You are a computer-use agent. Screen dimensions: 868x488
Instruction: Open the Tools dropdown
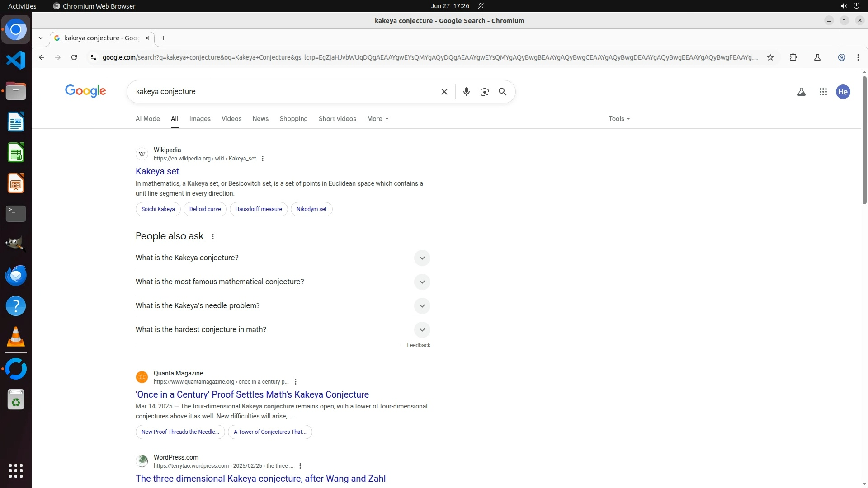click(x=618, y=119)
